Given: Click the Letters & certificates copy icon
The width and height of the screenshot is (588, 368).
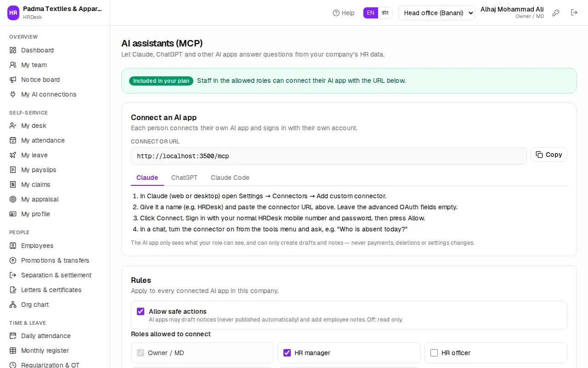Looking at the screenshot, I should click(x=13, y=290).
